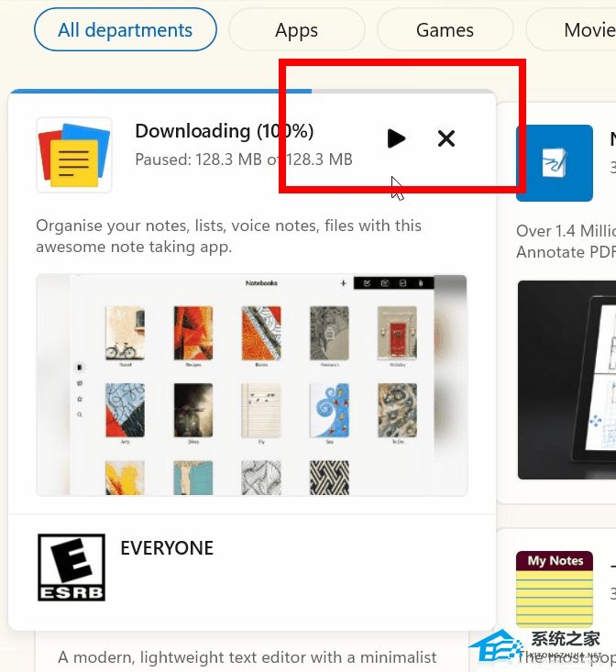Open the blue drawing app icon
Image resolution: width=616 pixels, height=672 pixels.
(555, 163)
